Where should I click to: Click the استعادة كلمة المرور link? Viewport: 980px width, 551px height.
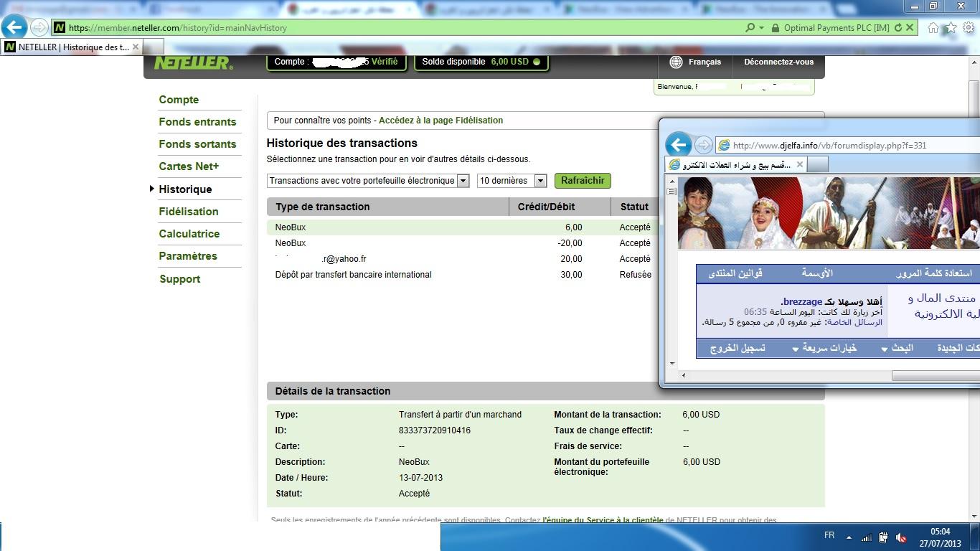click(934, 273)
